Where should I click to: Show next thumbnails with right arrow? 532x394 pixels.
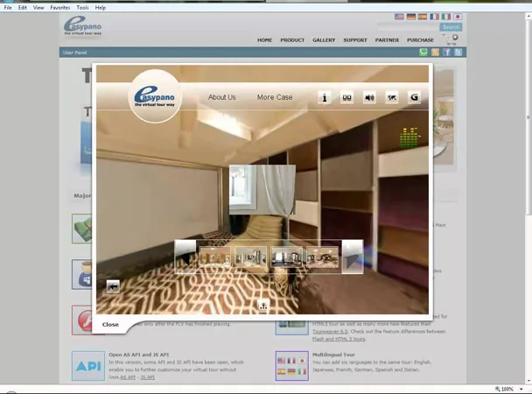[x=353, y=257]
